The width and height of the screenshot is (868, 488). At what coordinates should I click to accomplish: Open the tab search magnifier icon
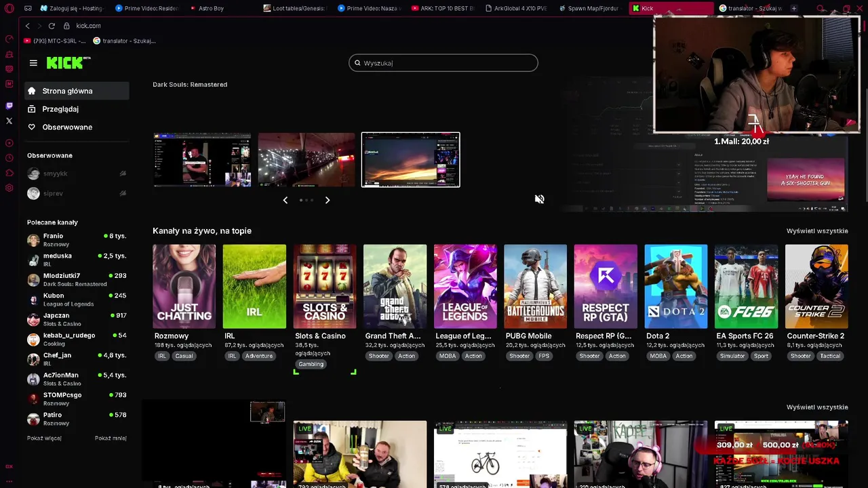tap(821, 8)
